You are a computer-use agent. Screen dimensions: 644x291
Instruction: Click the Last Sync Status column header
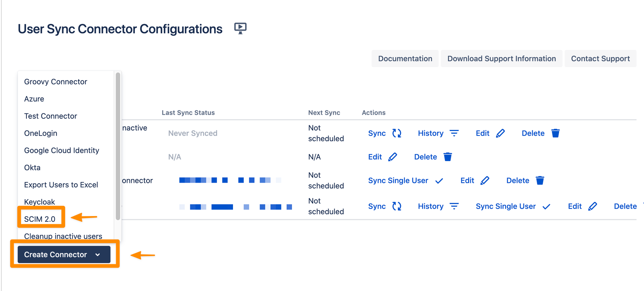(188, 113)
